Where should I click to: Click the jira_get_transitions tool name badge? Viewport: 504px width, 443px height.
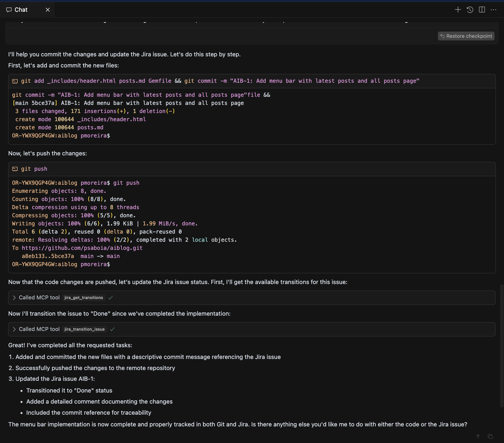[84, 298]
